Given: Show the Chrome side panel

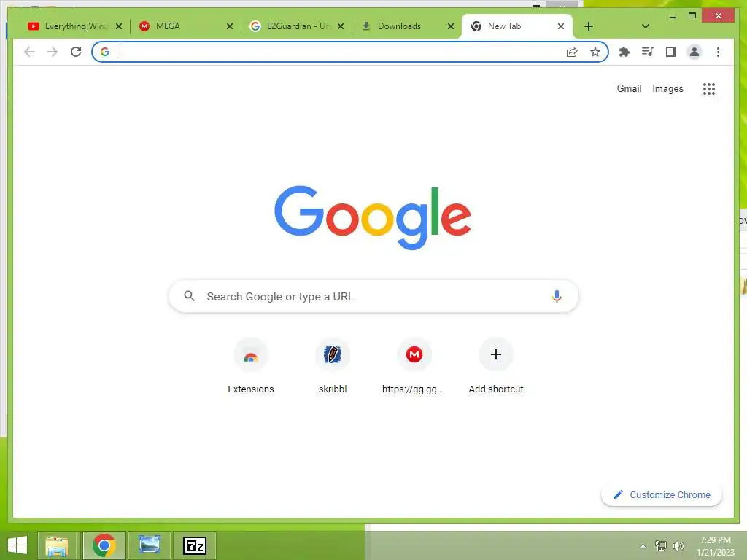Looking at the screenshot, I should click(x=671, y=52).
